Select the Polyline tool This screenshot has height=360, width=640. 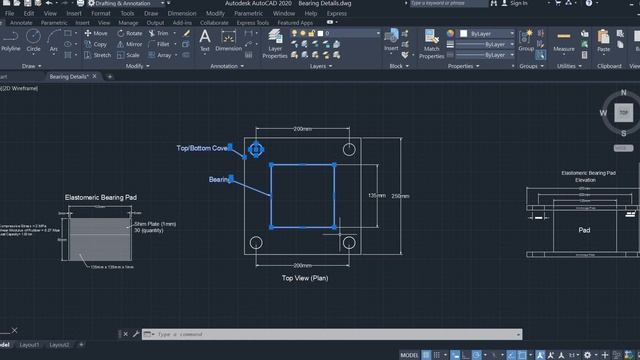[11, 41]
